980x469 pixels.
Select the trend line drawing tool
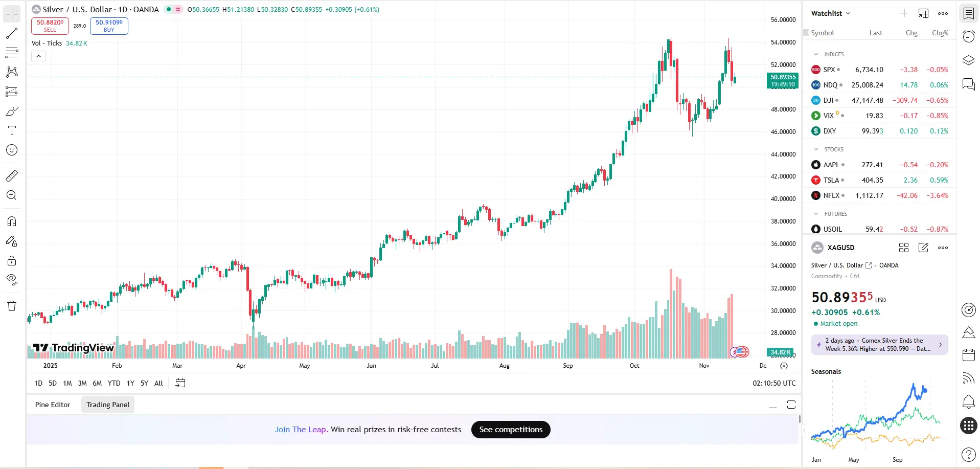click(12, 33)
